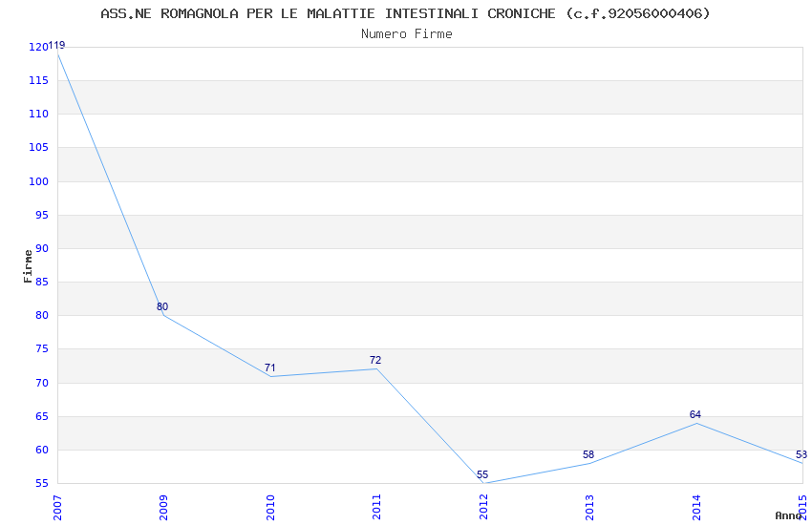Click the y-axis tick label 95
Viewport: 812px width, 525px height.
coord(42,215)
